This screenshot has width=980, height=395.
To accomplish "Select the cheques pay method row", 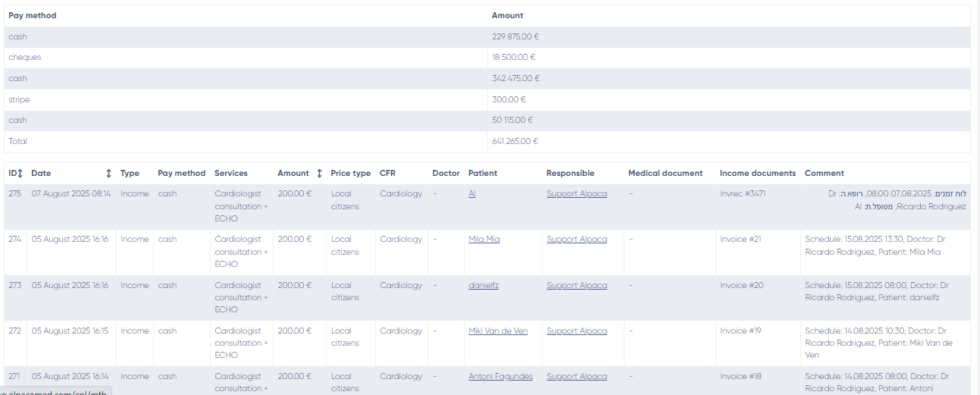I will click(x=25, y=58).
